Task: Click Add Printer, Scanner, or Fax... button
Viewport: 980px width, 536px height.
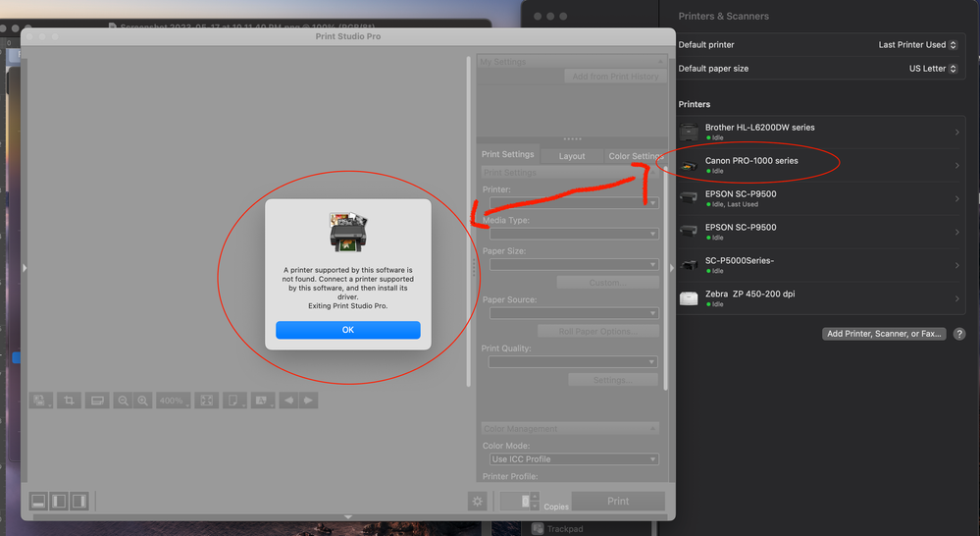Action: click(x=884, y=334)
